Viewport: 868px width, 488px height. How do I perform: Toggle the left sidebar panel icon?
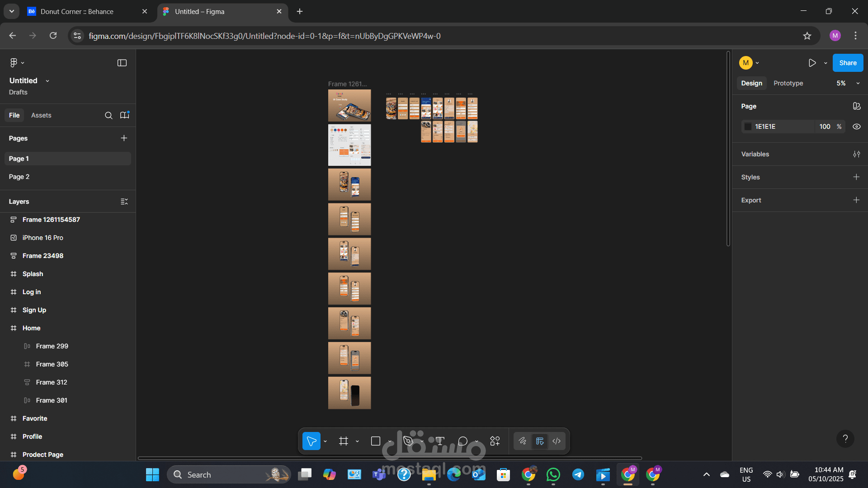(x=122, y=63)
